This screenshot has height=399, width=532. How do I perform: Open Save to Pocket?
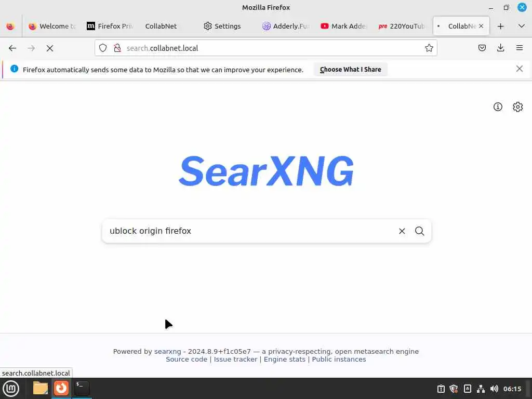[x=482, y=48]
